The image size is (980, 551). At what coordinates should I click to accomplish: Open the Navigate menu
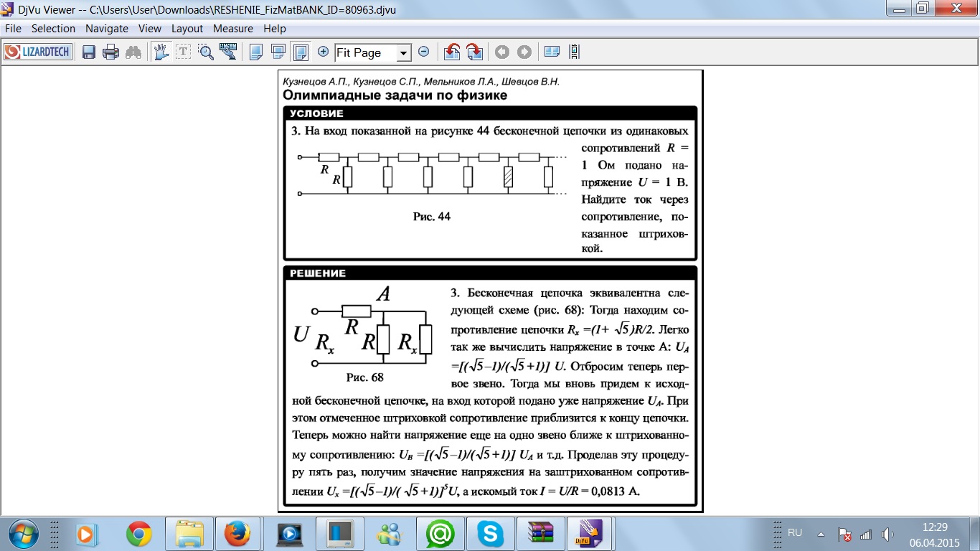(106, 29)
